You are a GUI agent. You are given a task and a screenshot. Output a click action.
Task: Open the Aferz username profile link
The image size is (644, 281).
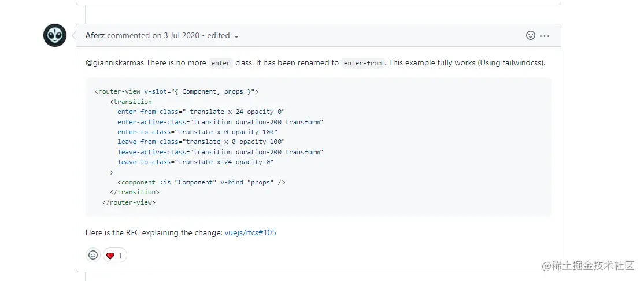(x=95, y=36)
